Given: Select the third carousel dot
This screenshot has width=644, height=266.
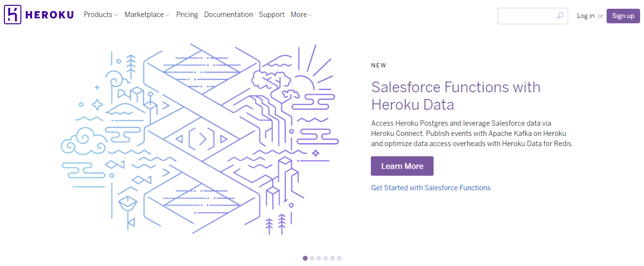Looking at the screenshot, I should point(319,258).
